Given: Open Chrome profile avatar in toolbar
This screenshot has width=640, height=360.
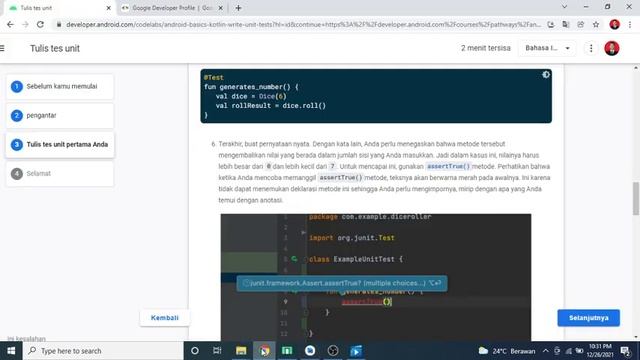Looking at the screenshot, I should pos(614,24).
